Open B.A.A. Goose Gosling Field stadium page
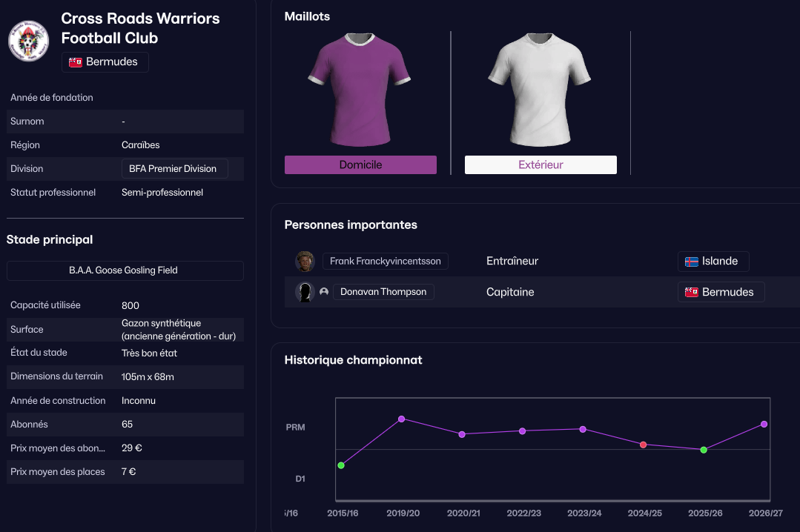This screenshot has width=800, height=532. tap(125, 270)
